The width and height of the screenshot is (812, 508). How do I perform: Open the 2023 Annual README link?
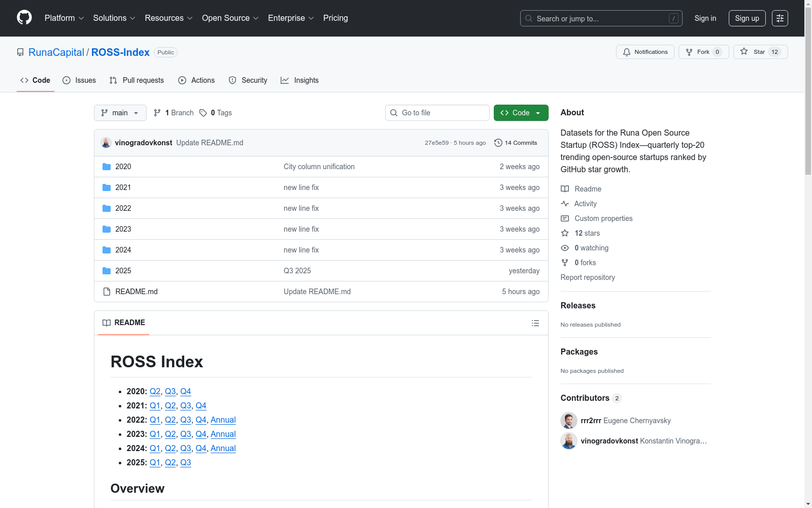coord(223,434)
